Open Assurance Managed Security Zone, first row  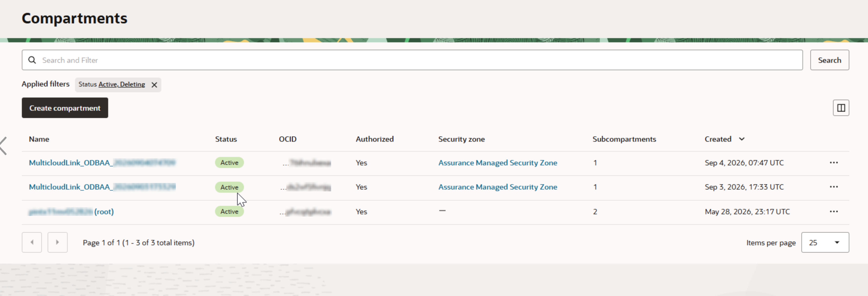coord(497,163)
